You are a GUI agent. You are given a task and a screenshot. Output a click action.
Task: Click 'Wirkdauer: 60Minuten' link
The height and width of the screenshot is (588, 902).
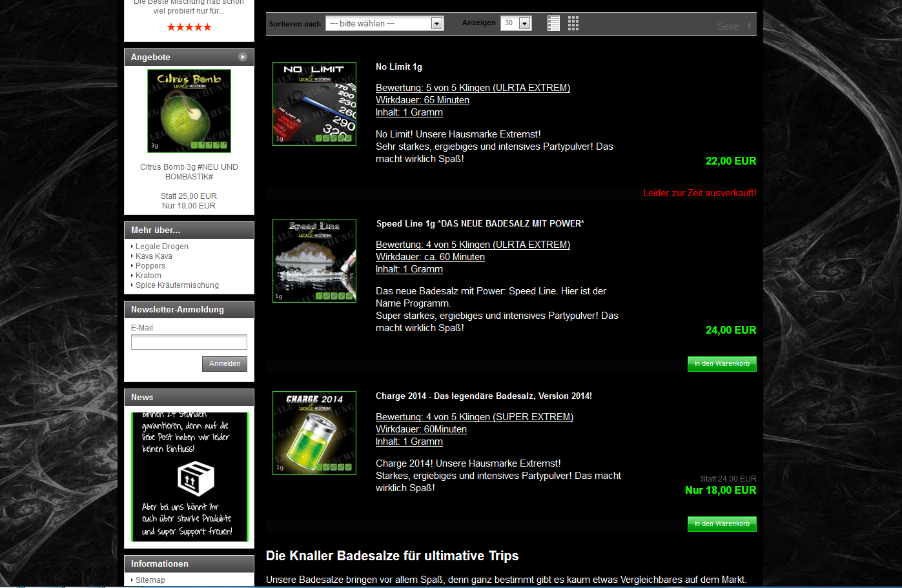[x=421, y=429]
